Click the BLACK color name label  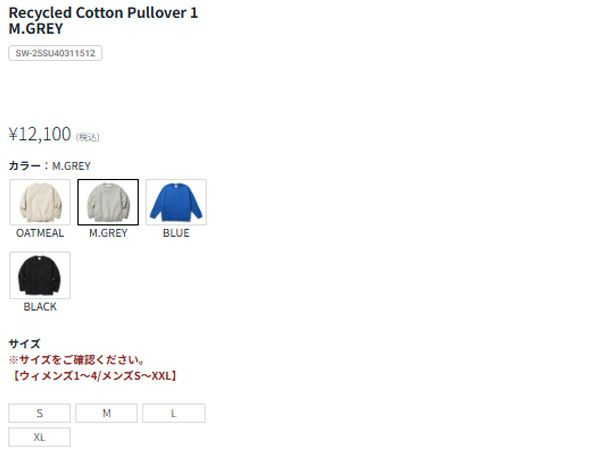click(40, 307)
